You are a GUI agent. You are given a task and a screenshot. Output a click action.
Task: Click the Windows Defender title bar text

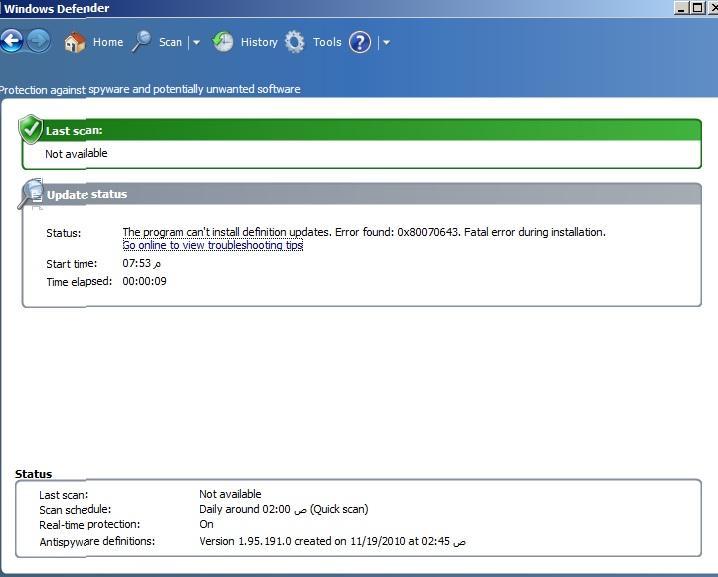56,8
